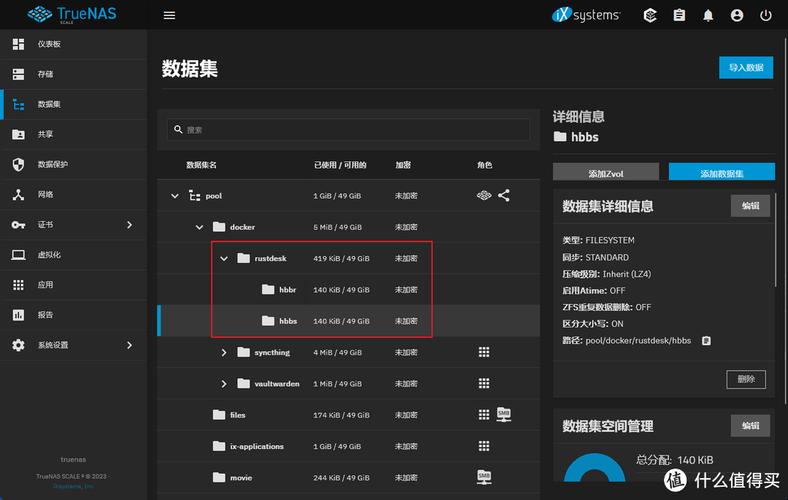This screenshot has height=500, width=788.
Task: Click the 数据集名 column header
Action: click(201, 165)
